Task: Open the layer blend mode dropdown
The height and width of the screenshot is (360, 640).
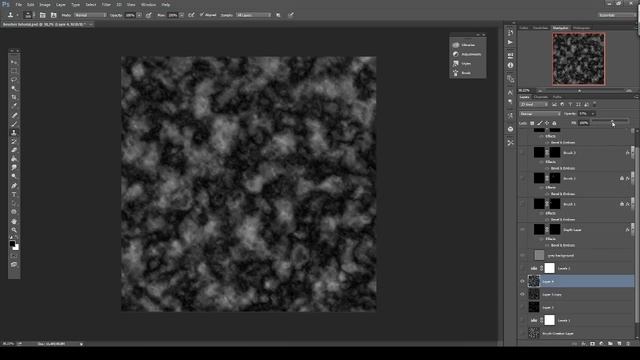Action: 540,113
